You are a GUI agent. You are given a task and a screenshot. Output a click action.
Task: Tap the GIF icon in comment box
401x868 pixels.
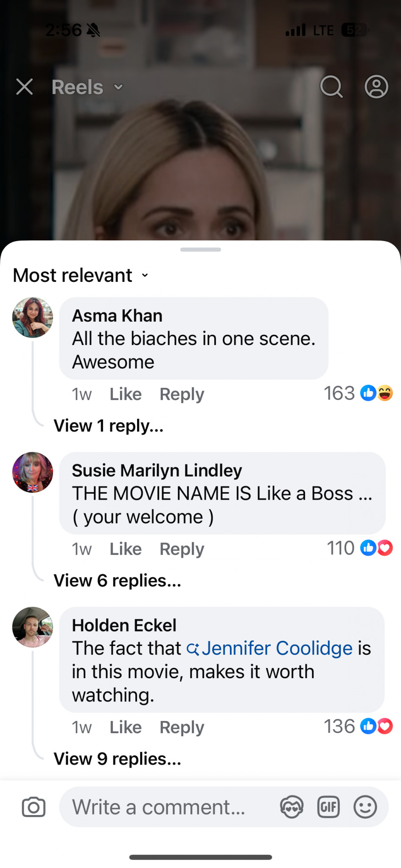point(328,807)
